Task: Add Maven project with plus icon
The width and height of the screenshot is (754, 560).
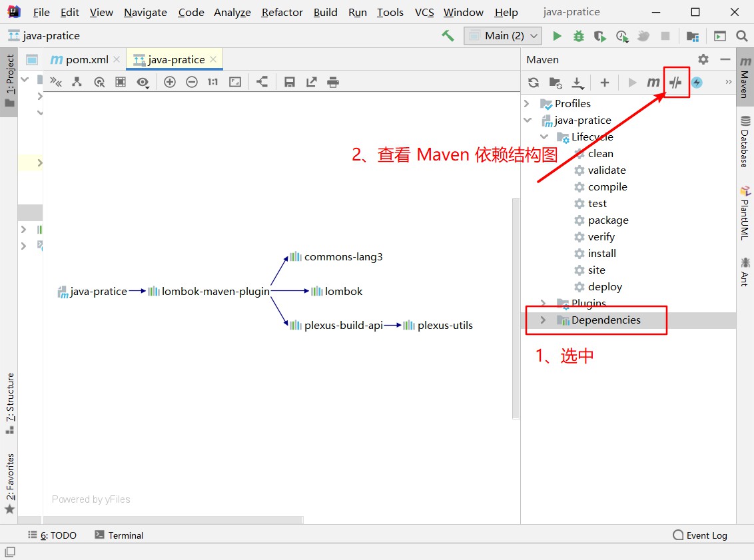Action: pyautogui.click(x=604, y=83)
